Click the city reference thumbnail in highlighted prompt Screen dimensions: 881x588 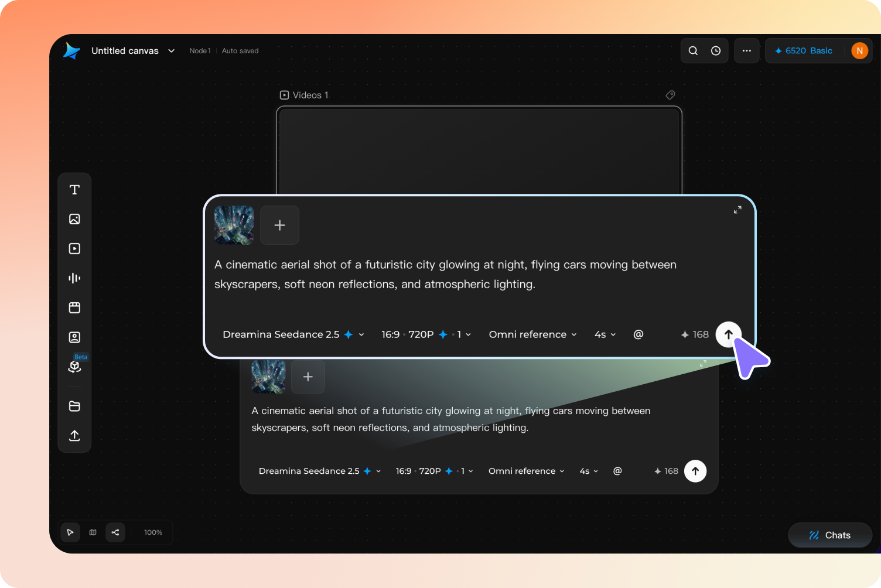tap(234, 225)
